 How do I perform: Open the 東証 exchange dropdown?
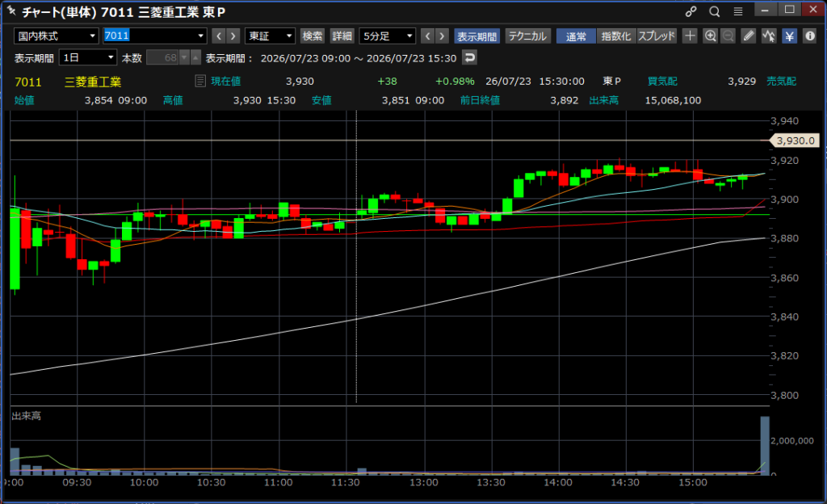point(270,36)
